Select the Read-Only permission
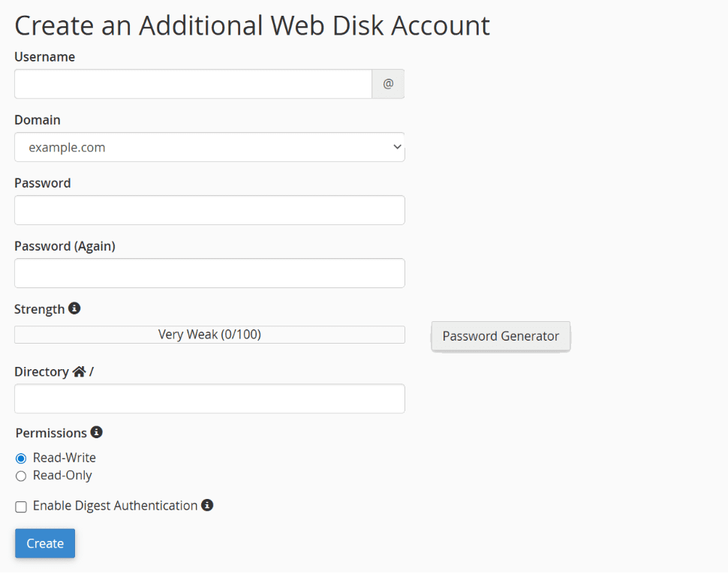This screenshot has height=574, width=728. click(21, 476)
